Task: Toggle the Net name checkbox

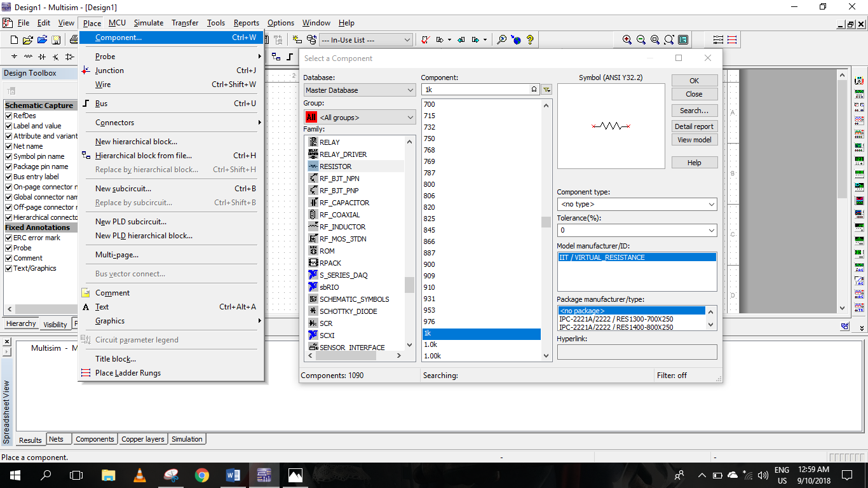Action: 9,146
